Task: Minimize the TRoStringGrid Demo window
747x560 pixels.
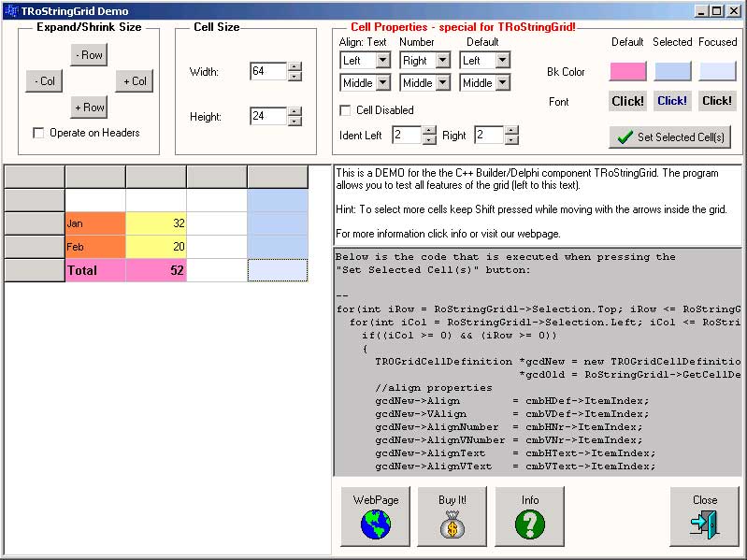Action: tap(700, 11)
